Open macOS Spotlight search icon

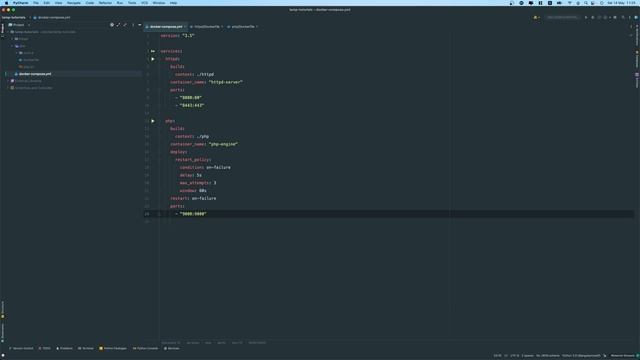586,3
